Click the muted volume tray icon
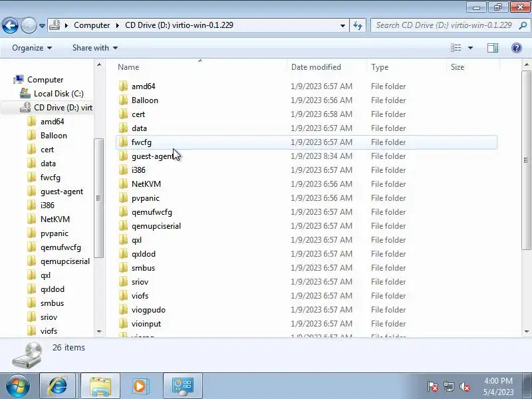532x399 pixels. point(464,386)
